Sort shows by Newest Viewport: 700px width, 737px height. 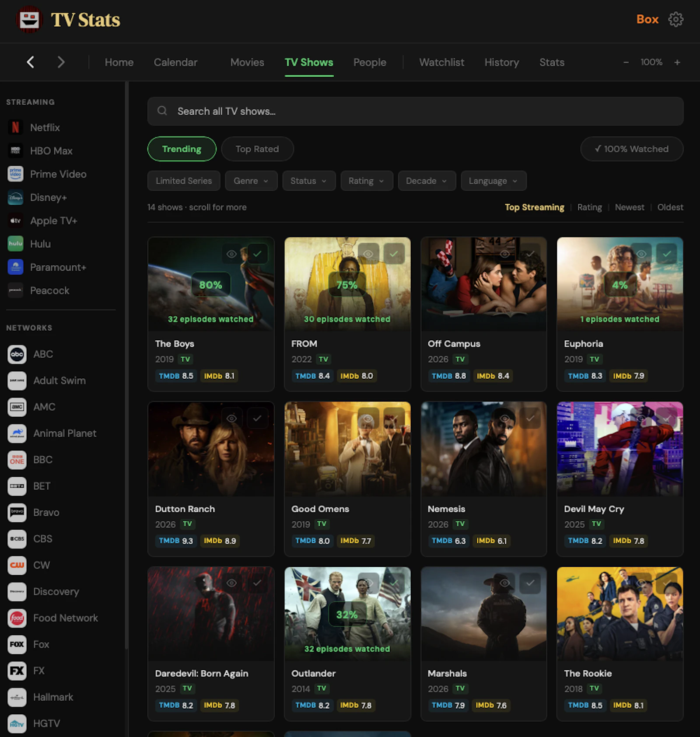(629, 207)
